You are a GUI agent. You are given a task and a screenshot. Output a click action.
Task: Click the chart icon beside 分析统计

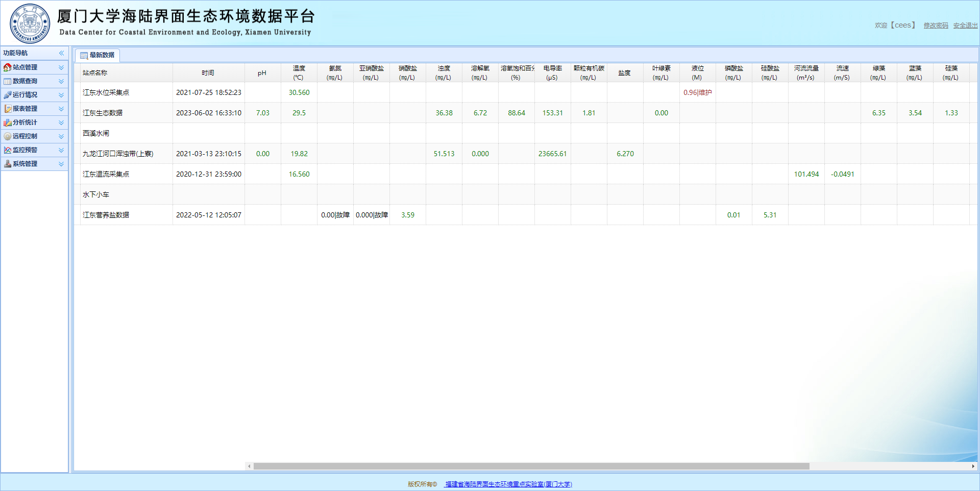(7, 122)
